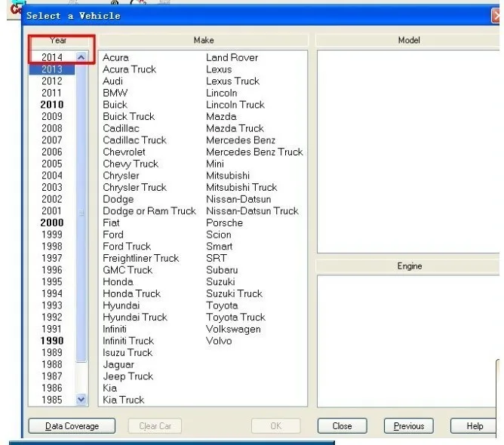Select Infiniti

[x=115, y=329]
